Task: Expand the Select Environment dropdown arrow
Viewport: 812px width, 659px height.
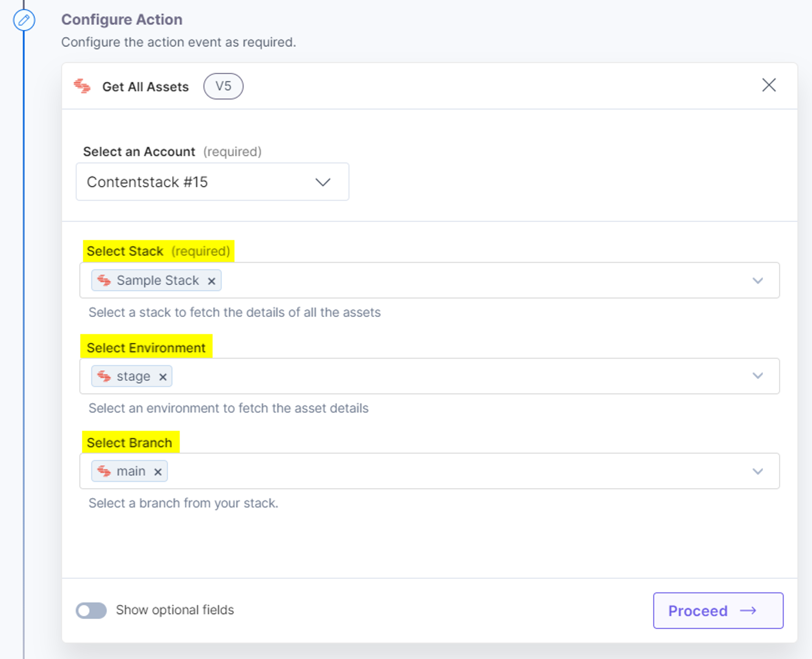Action: point(757,376)
